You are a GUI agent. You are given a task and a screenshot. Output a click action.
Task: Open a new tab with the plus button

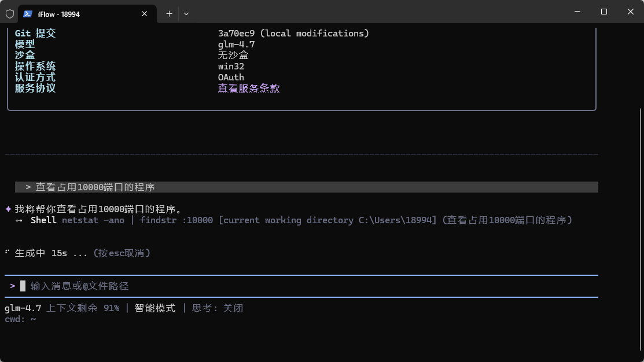[169, 13]
